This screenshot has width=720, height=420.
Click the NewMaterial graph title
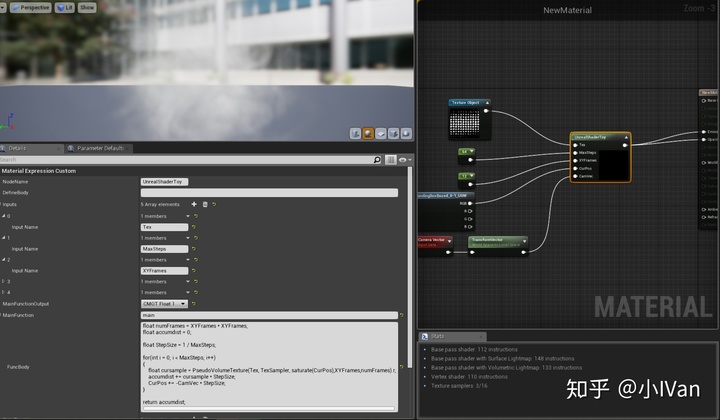(568, 10)
